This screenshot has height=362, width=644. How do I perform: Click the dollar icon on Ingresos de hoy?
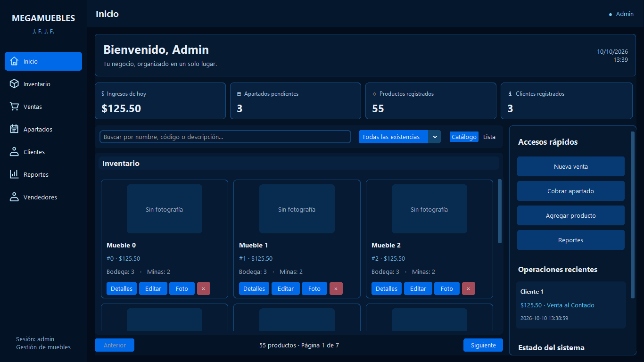[x=103, y=94]
